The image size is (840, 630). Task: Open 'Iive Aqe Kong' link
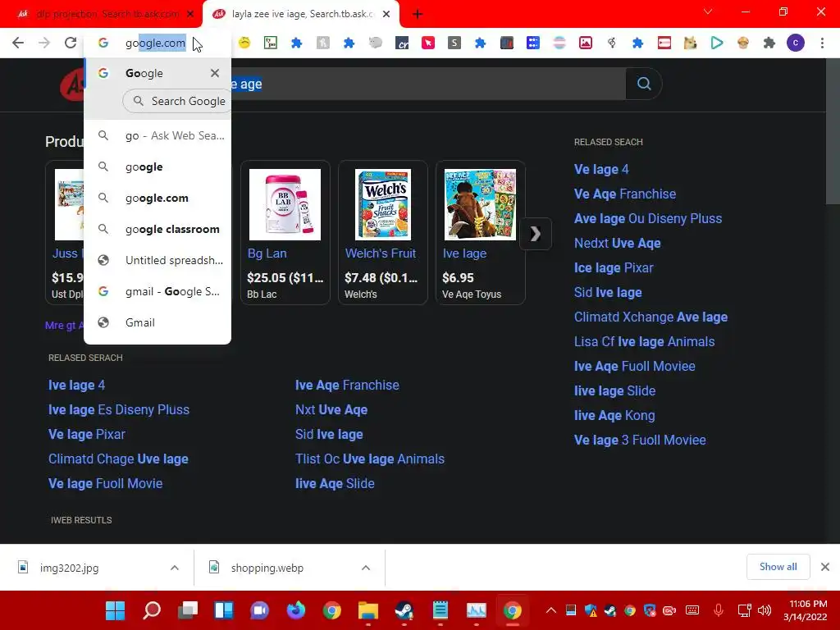(x=614, y=416)
